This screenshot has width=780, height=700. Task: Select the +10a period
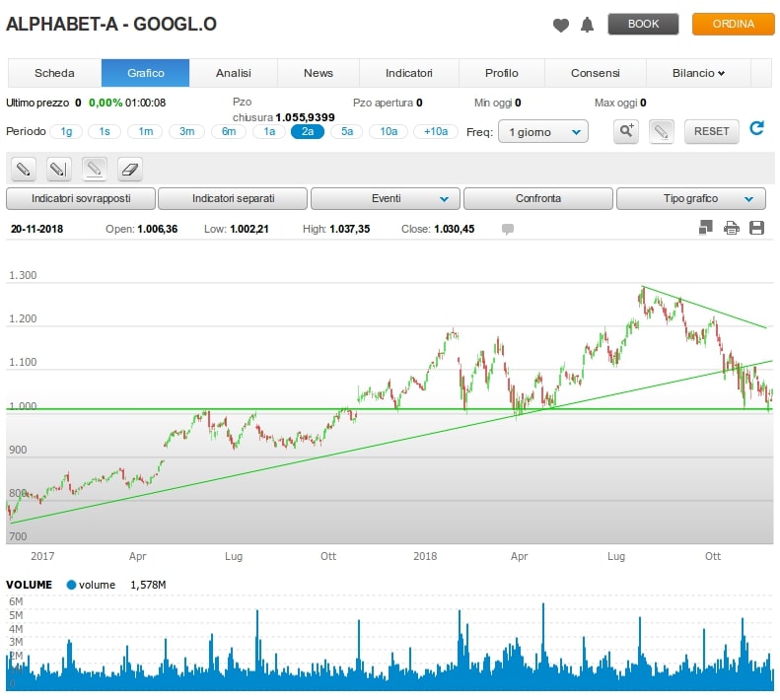[x=436, y=131]
